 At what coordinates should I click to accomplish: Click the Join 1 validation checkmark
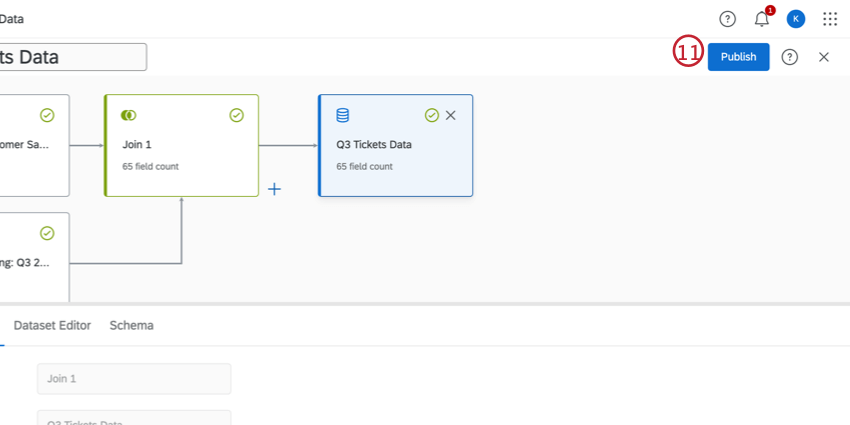[x=237, y=115]
